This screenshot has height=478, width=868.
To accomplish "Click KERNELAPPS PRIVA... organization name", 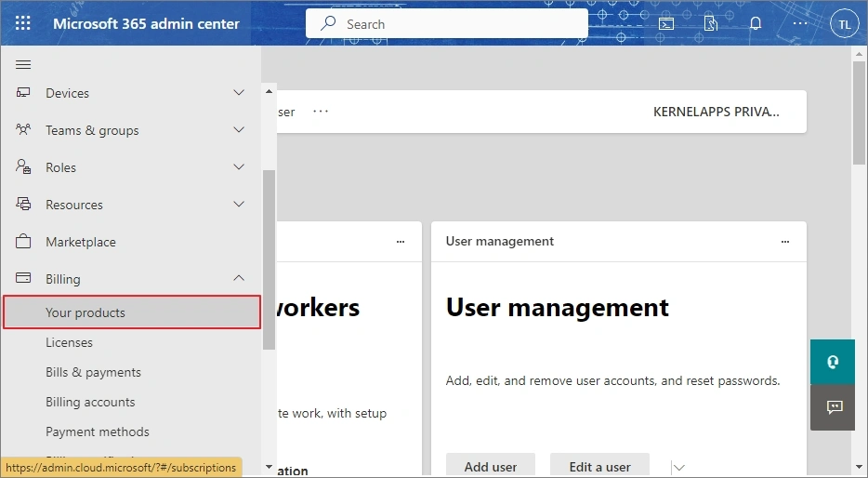I will coord(716,112).
